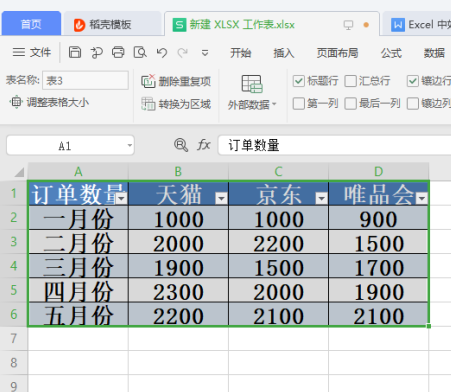The height and width of the screenshot is (392, 451).
Task: Click cell 三月份
Action: pyautogui.click(x=78, y=266)
